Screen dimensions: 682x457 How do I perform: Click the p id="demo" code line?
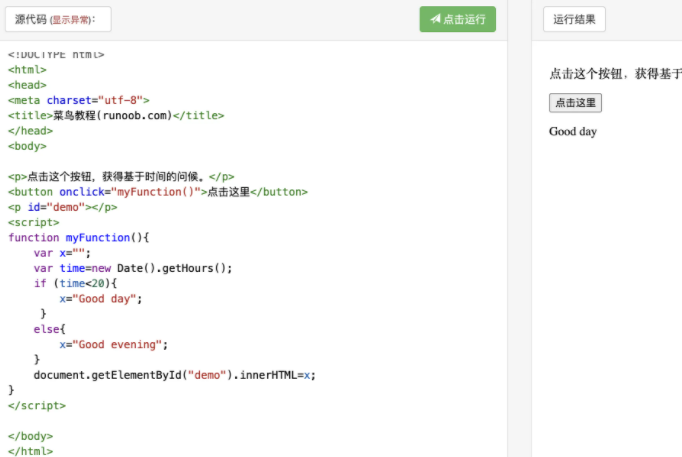tap(63, 207)
